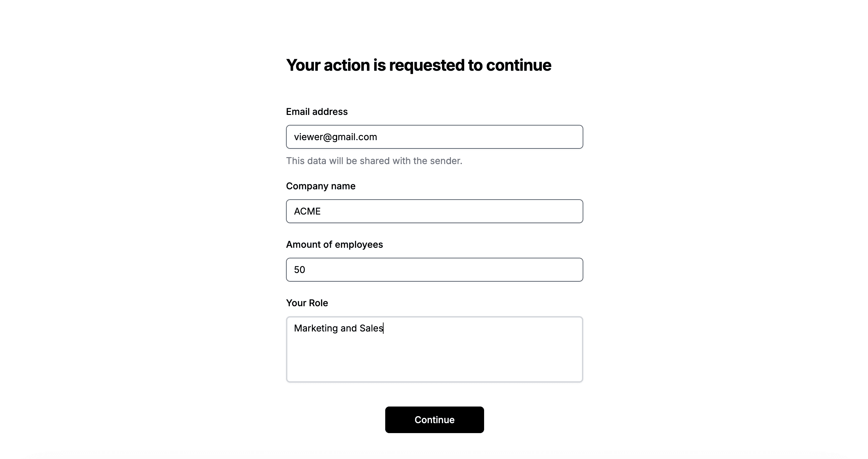Click the "Amount of employees" label
Screen dimensions: 868x459
click(x=334, y=244)
